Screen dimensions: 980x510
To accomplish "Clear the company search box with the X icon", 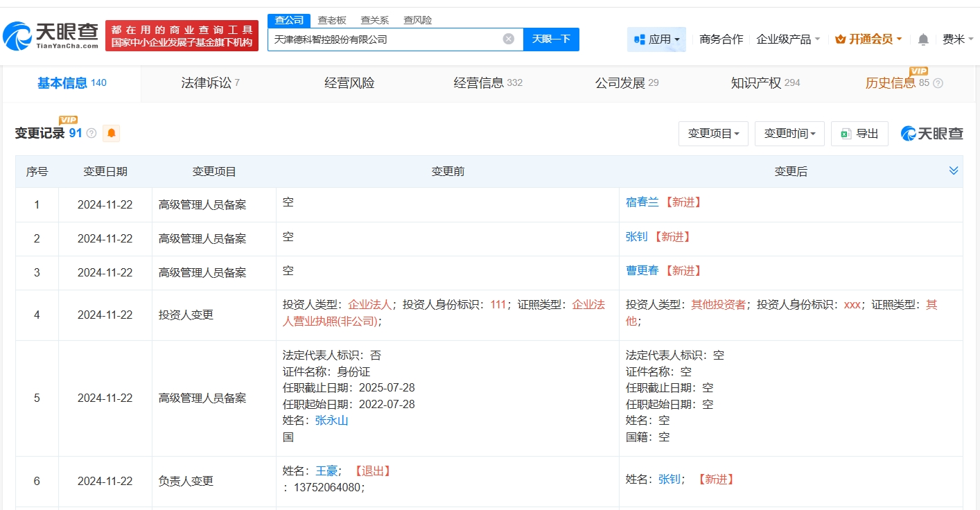I will click(x=509, y=39).
